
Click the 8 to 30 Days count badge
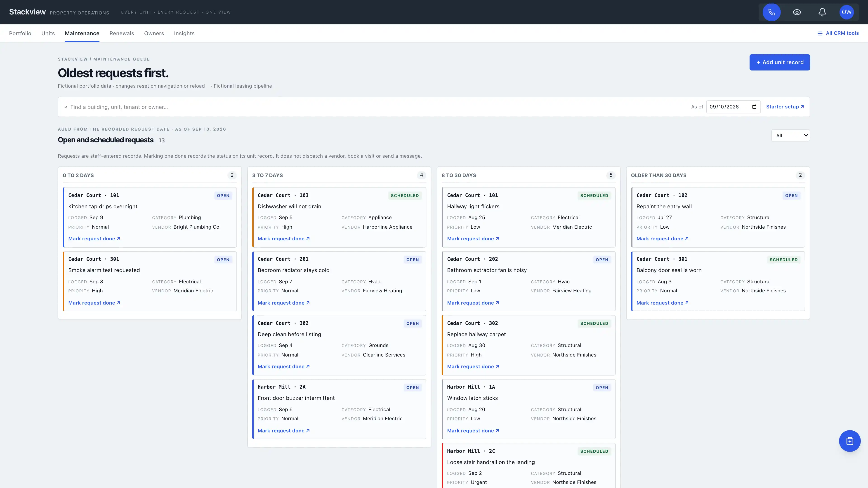(611, 175)
